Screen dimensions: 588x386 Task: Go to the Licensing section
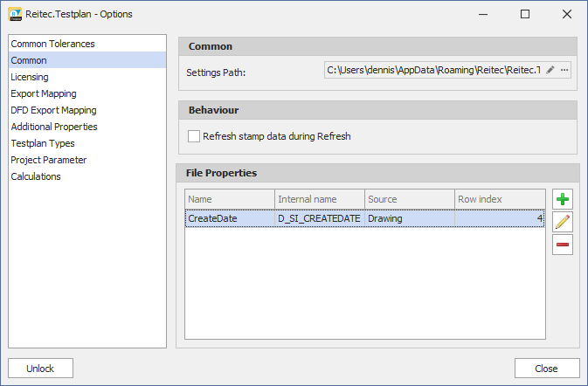coord(30,77)
